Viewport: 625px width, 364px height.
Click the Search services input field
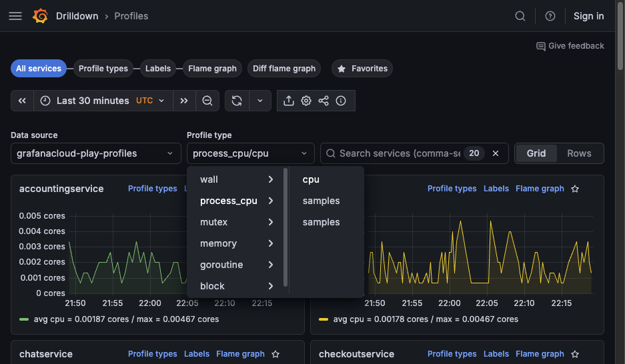(x=399, y=153)
